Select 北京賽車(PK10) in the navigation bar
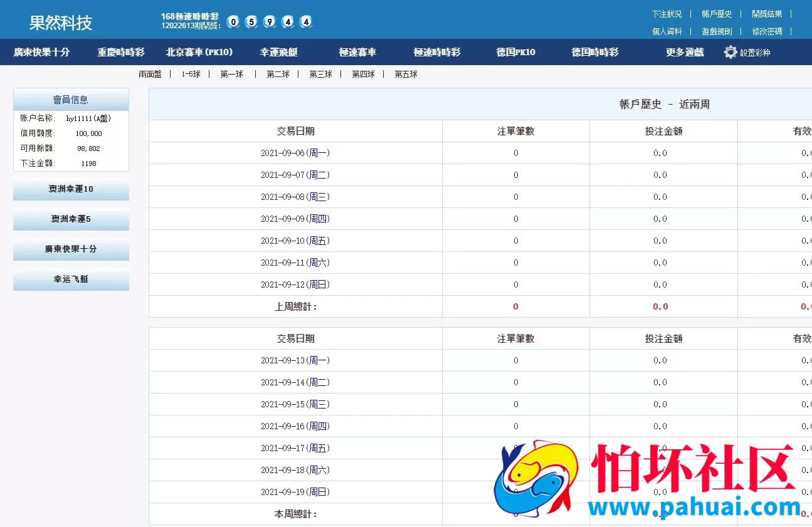Screen dimensions: 812x527 pyautogui.click(x=199, y=52)
